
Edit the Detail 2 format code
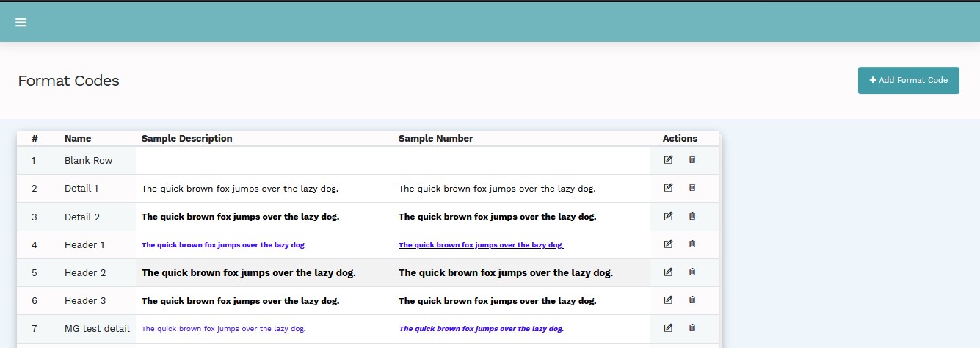coord(668,217)
